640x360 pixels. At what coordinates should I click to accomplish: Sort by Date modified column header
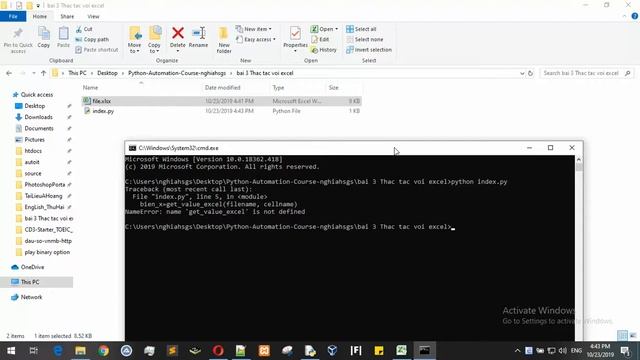[222, 88]
